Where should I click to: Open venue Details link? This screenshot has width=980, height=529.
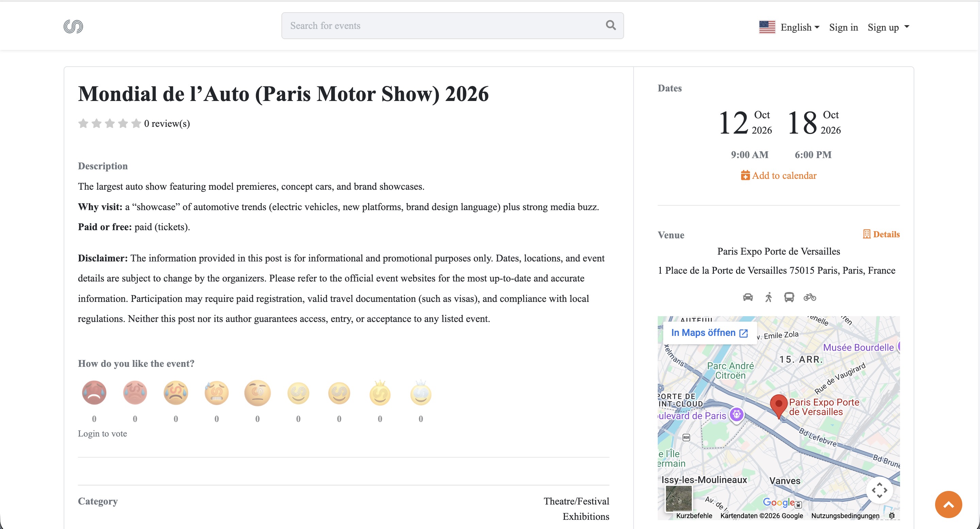(x=881, y=234)
